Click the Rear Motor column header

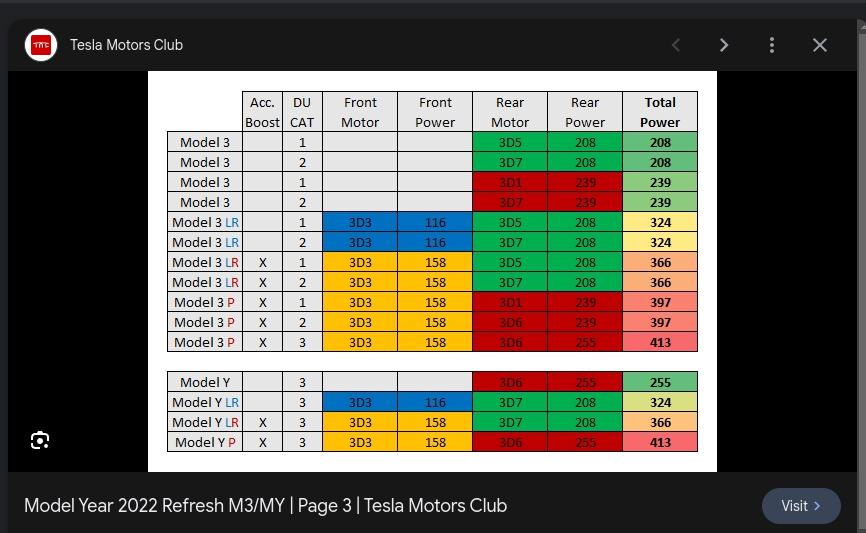tap(510, 112)
